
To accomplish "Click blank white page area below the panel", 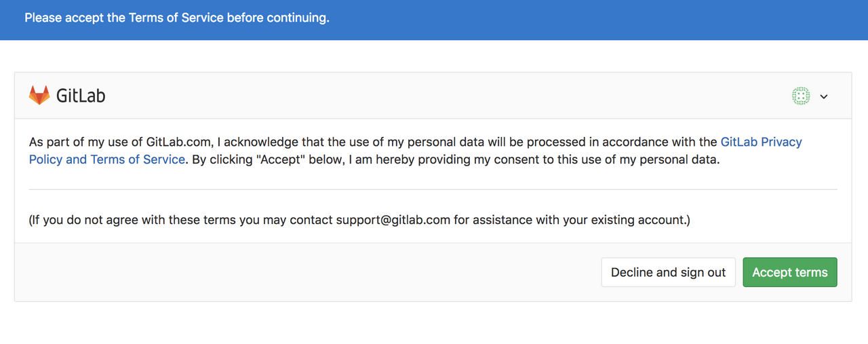I will tap(434, 324).
